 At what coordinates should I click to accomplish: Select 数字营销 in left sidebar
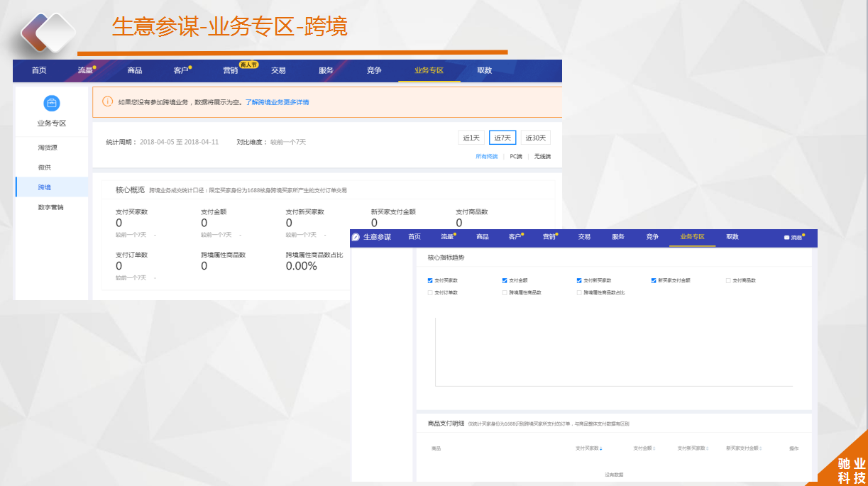tap(52, 207)
